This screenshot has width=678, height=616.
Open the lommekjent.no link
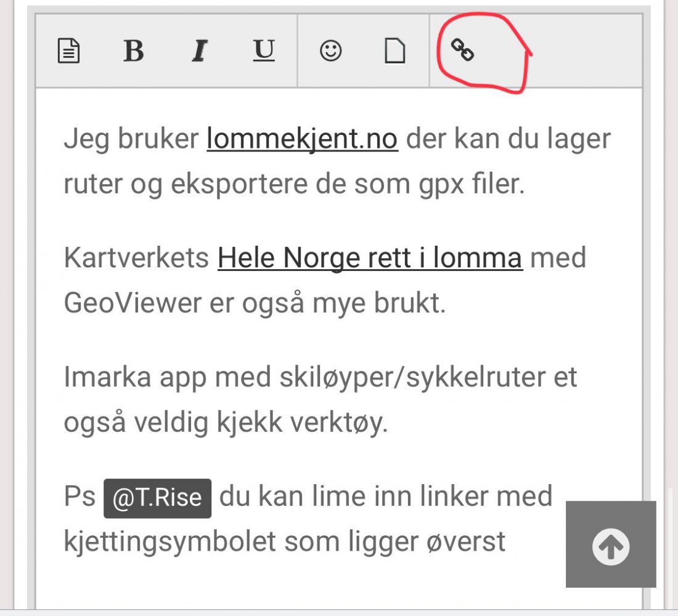302,139
